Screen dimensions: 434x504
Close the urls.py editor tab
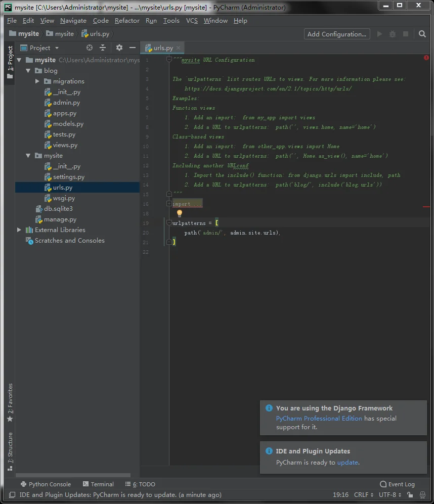coord(178,48)
